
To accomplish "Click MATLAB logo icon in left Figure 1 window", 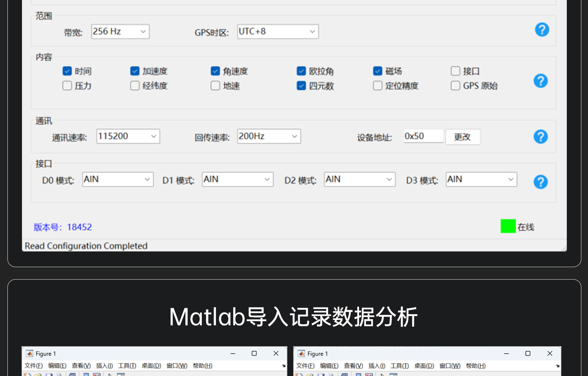I will point(29,353).
